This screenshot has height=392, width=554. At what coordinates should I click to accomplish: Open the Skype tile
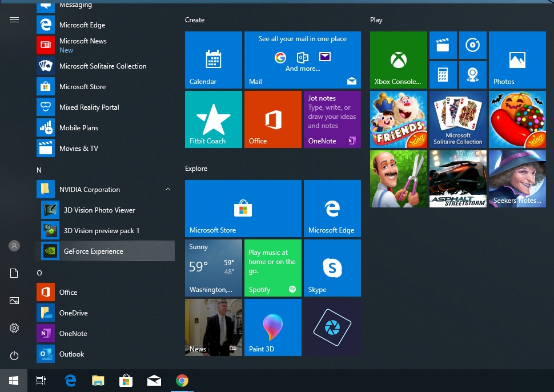[x=332, y=268]
